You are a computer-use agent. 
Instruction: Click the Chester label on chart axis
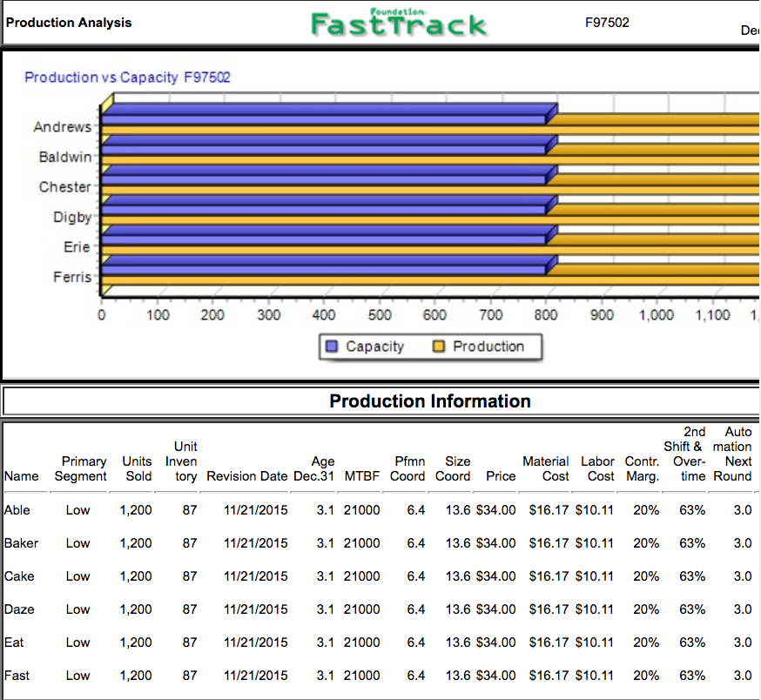(65, 187)
